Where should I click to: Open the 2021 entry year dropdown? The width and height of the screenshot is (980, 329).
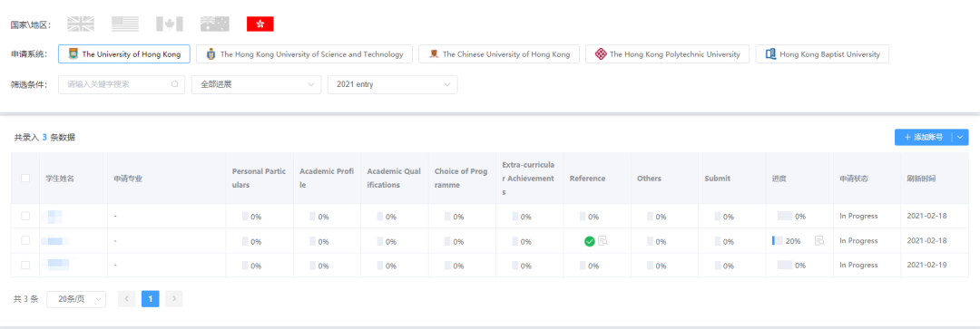pyautogui.click(x=393, y=84)
